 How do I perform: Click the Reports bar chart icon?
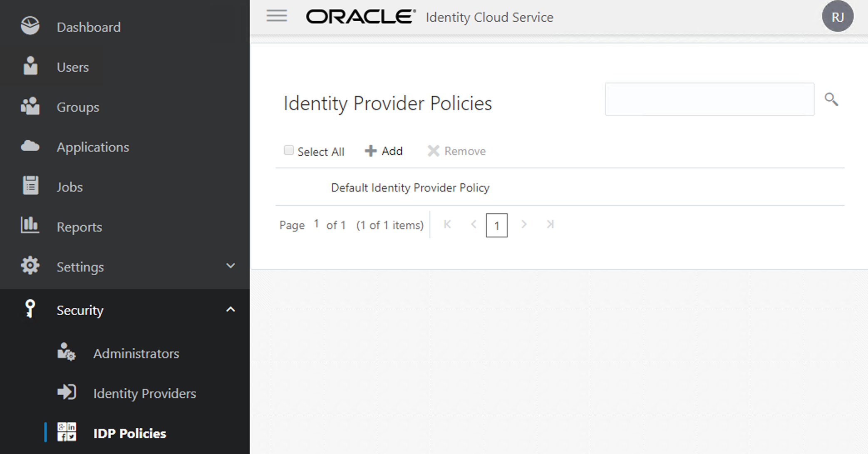[30, 225]
